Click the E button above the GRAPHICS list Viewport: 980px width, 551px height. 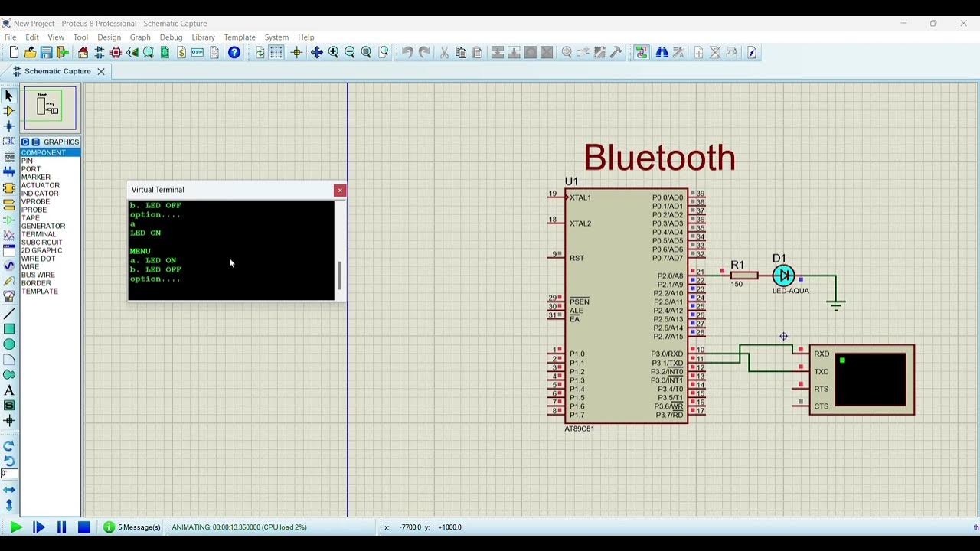point(35,142)
